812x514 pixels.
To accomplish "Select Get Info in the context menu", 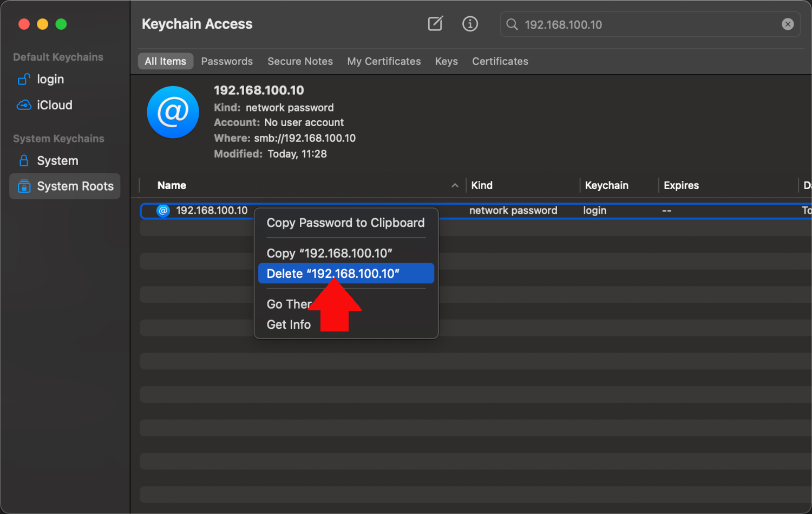I will pos(289,325).
